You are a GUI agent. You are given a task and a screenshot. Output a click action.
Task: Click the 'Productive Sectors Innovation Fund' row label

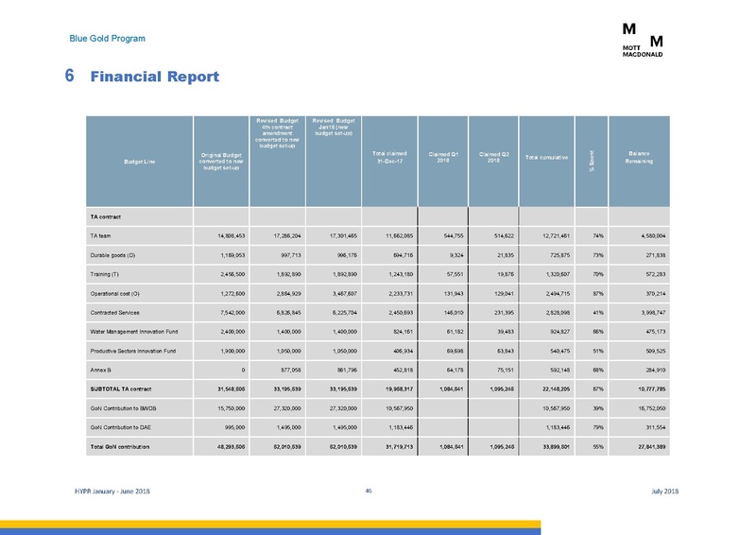click(x=133, y=351)
